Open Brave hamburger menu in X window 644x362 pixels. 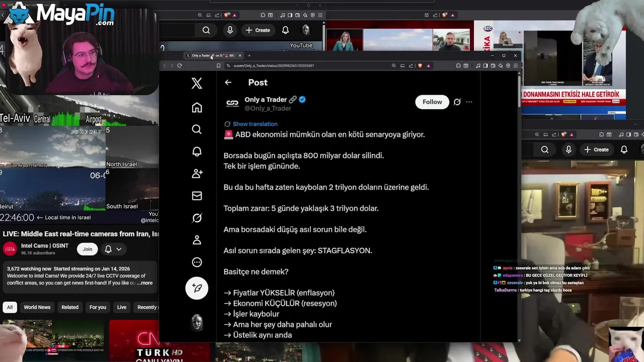tap(515, 65)
